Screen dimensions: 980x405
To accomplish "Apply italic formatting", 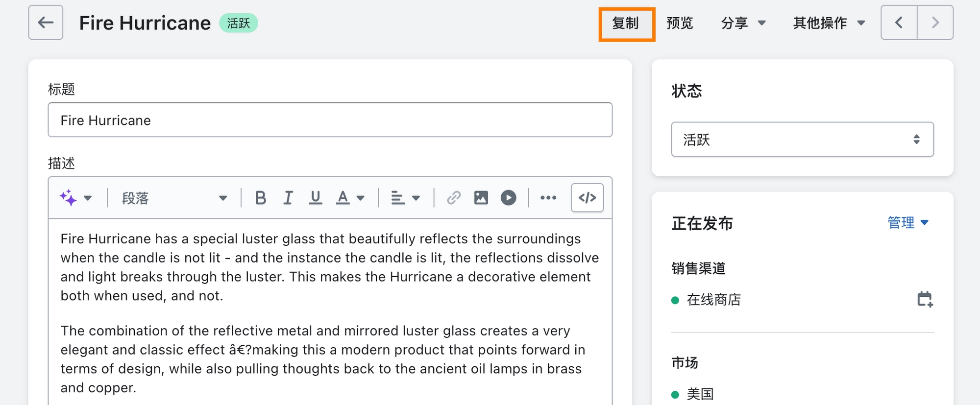I will [x=288, y=198].
